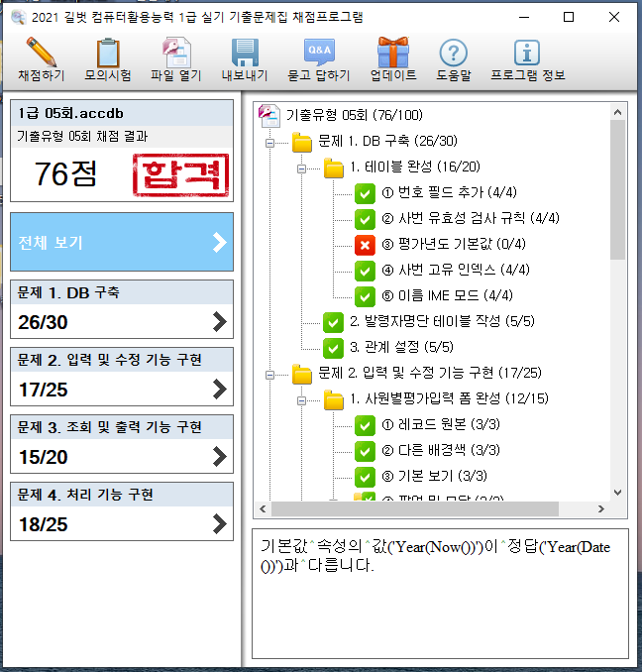Open 문제 3. 조회 및 출력 기능 구현 section

point(122,442)
